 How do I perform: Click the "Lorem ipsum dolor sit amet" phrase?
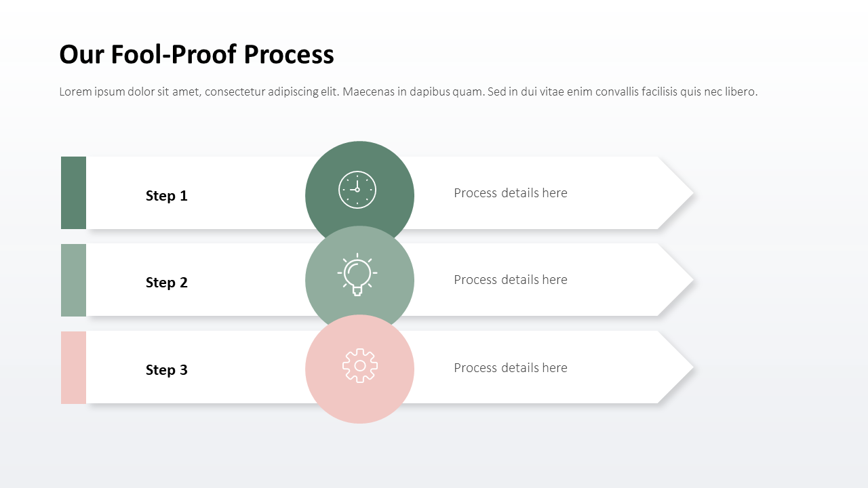coord(129,92)
